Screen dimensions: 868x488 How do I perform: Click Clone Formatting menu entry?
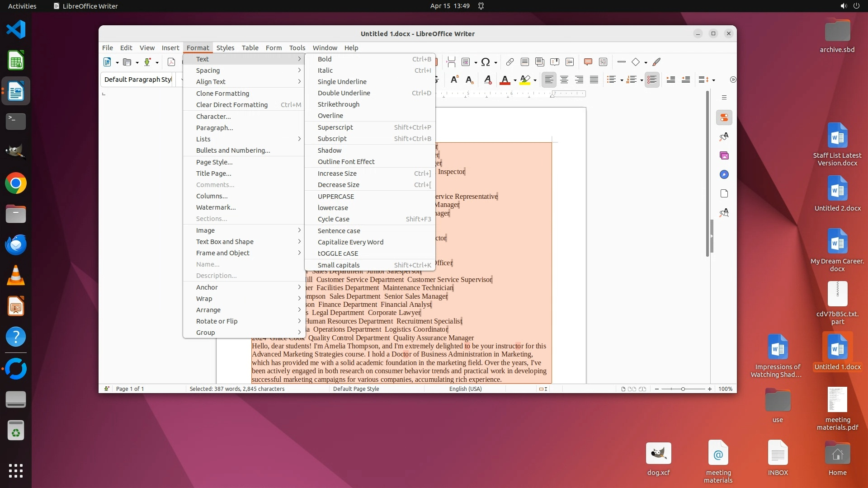click(222, 94)
